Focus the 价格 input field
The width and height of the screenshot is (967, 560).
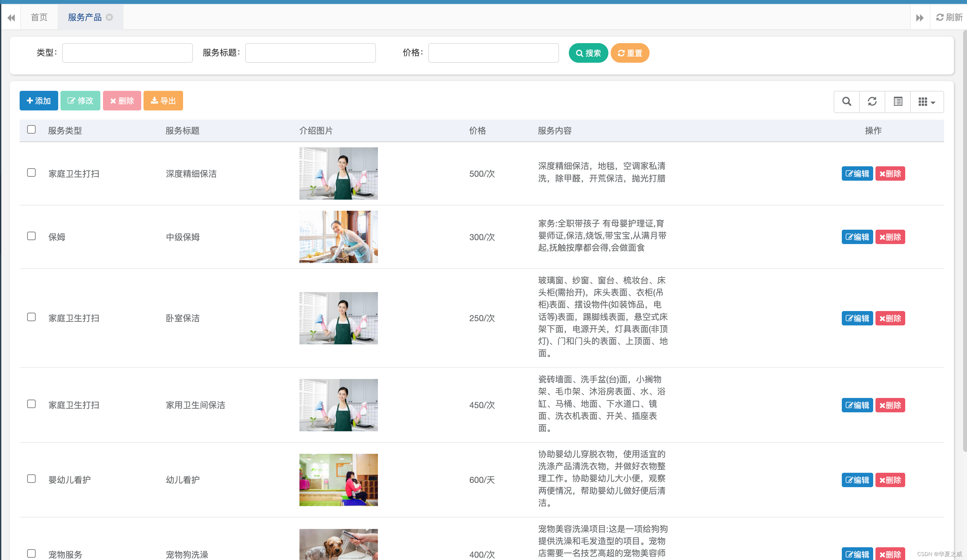[x=494, y=53]
